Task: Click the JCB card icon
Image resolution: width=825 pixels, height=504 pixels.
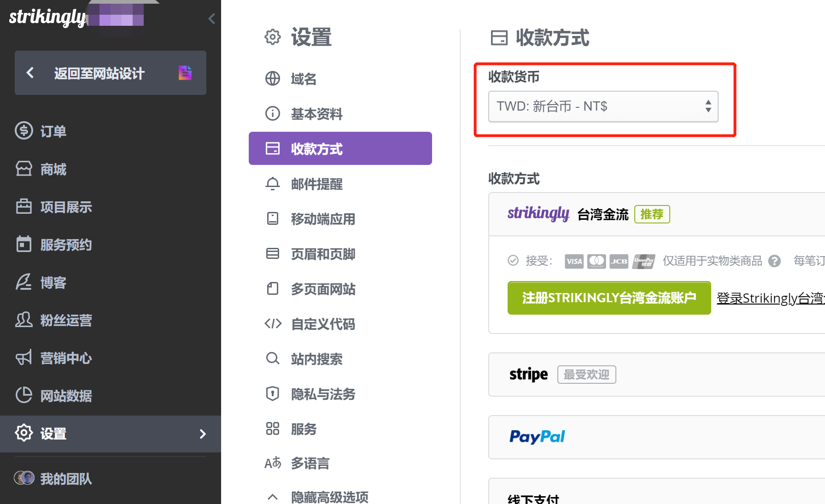Action: point(619,261)
